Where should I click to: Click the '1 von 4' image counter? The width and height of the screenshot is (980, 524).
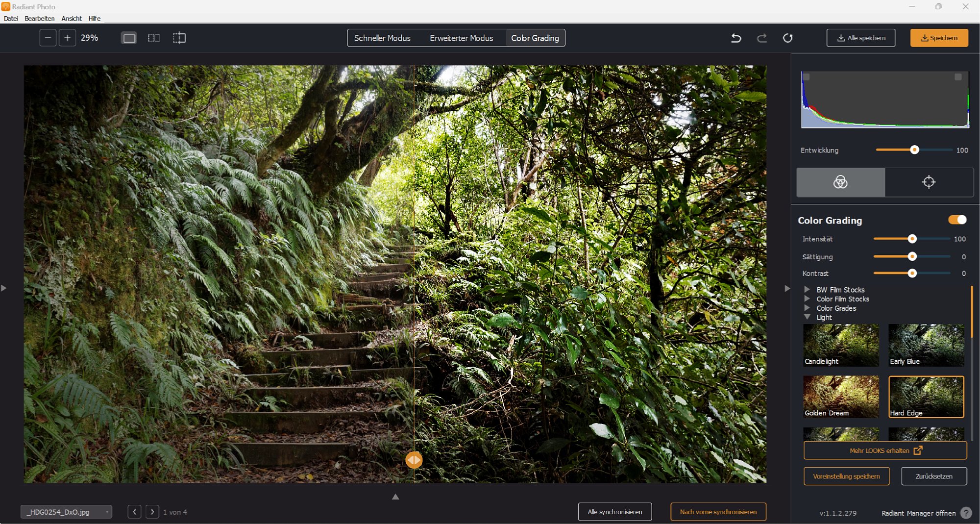click(175, 512)
